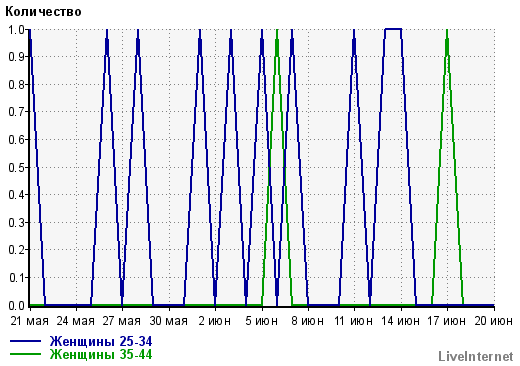Click the blue legend line swatch
Viewport: 520px width, 366px height.
(x=25, y=341)
